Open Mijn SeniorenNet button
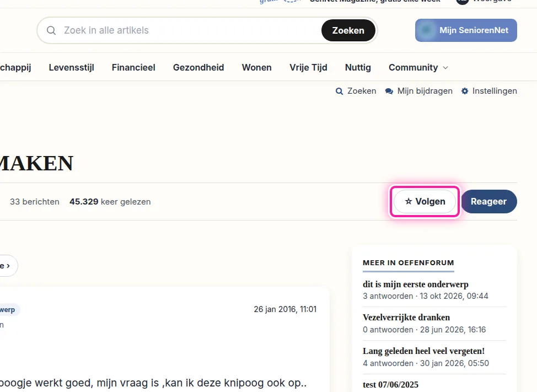The width and height of the screenshot is (537, 392). pyautogui.click(x=466, y=30)
